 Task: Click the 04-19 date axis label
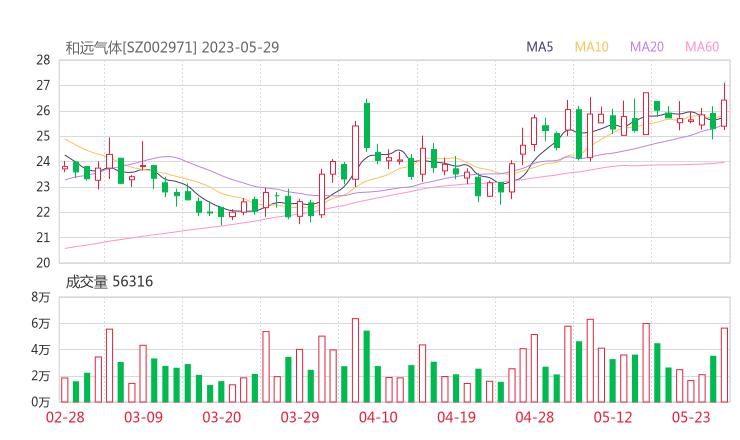pos(456,417)
